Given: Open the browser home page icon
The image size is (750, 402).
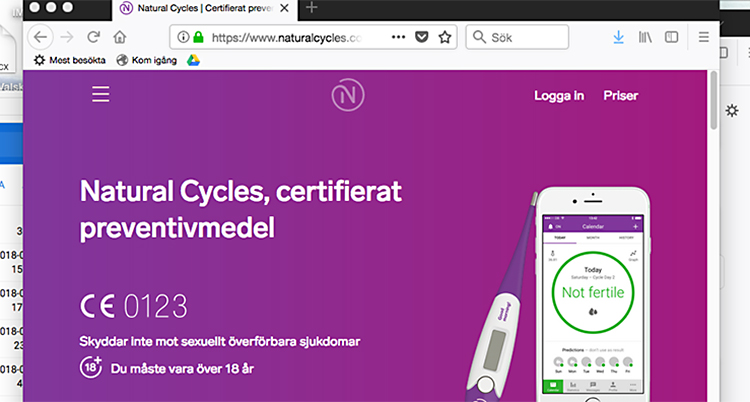Looking at the screenshot, I should point(120,37).
